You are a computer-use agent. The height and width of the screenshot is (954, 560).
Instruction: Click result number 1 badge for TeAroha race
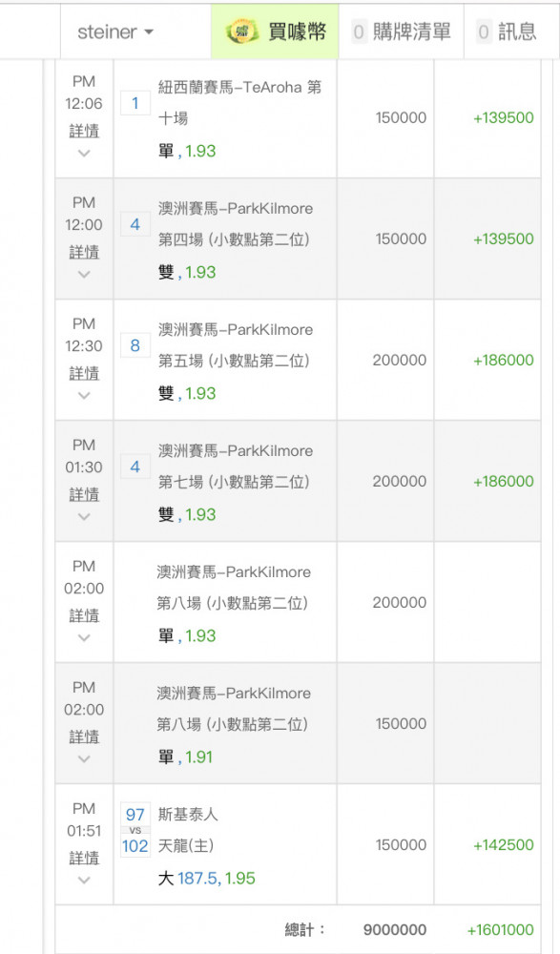[135, 103]
